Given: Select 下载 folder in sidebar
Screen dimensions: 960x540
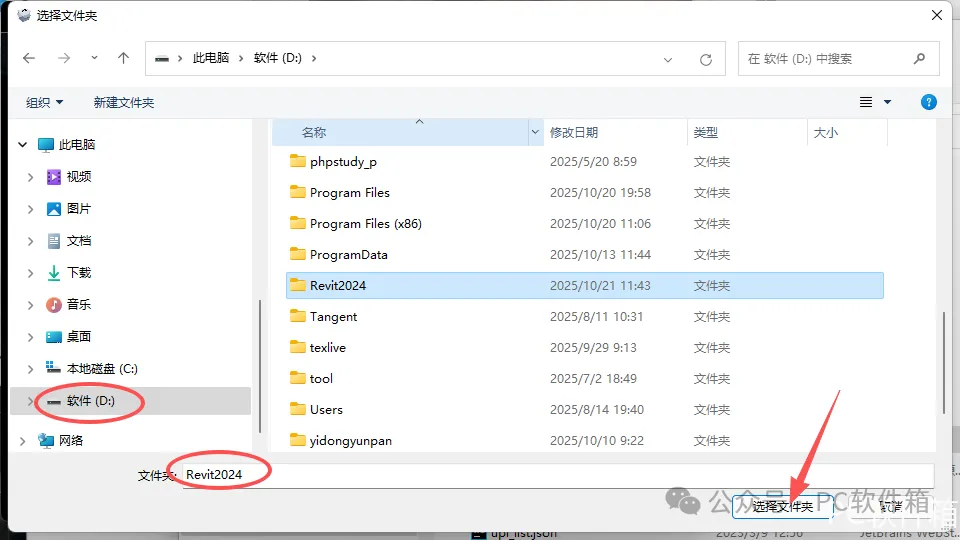Looking at the screenshot, I should click(x=79, y=272).
